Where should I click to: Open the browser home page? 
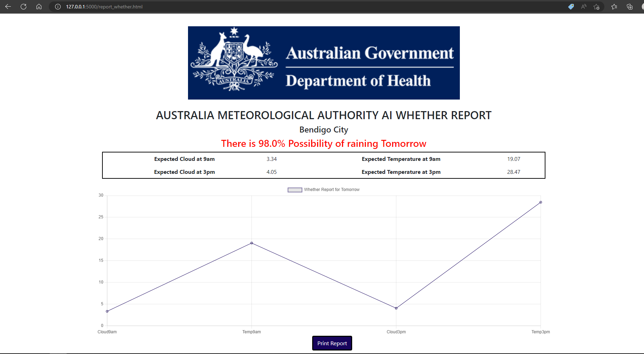39,7
